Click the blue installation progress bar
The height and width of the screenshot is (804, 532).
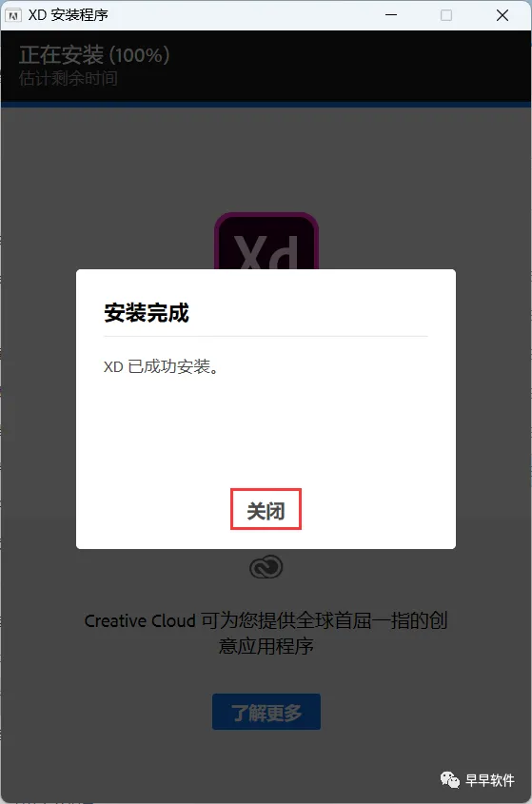pyautogui.click(x=266, y=105)
